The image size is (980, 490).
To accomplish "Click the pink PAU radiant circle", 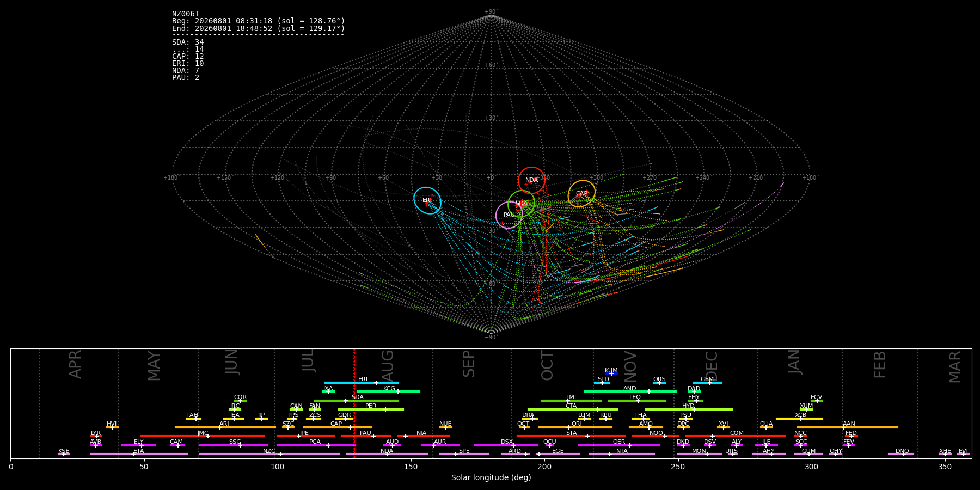I will 509,215.
